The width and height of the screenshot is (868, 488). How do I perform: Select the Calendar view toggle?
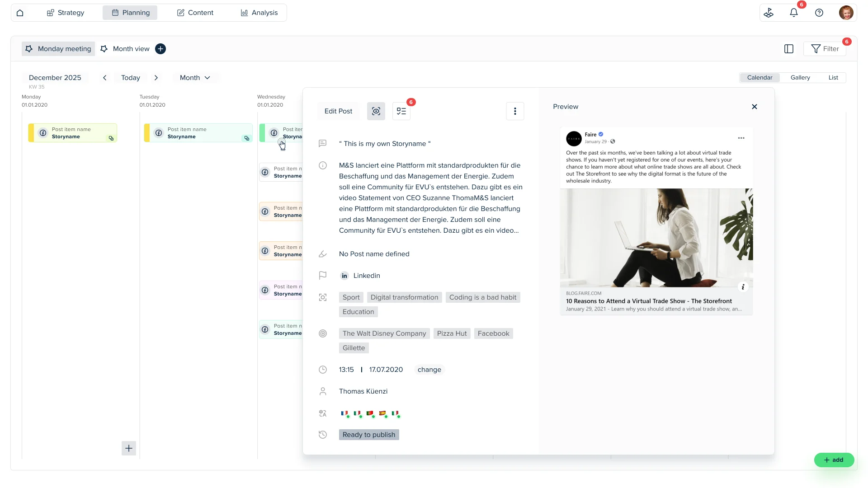click(x=759, y=78)
